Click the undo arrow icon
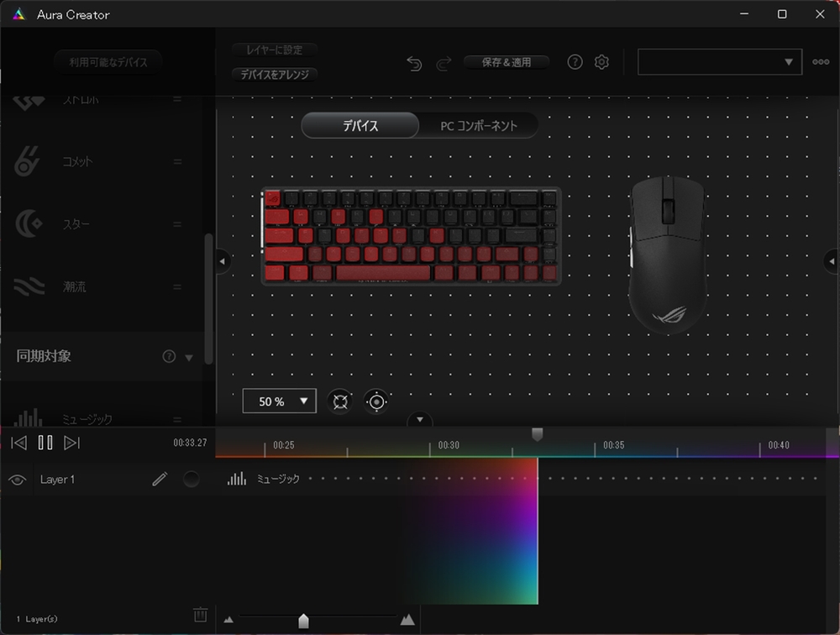The image size is (840, 635). [x=414, y=63]
